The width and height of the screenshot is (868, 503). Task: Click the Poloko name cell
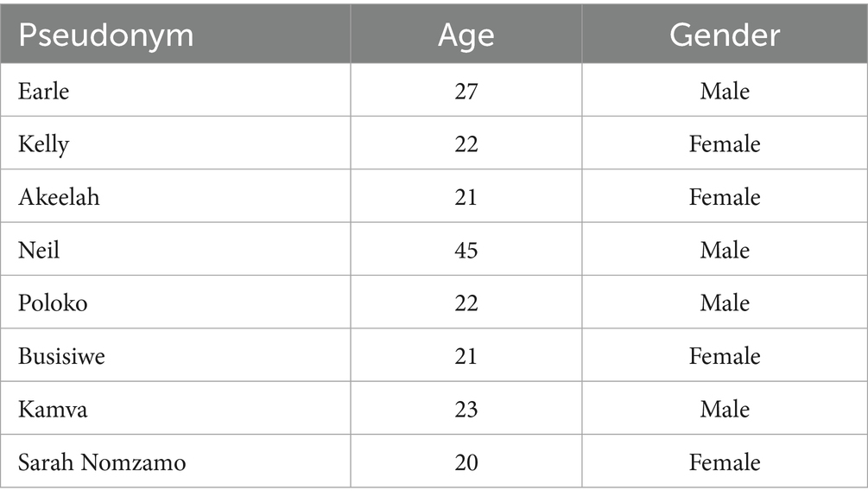click(53, 303)
